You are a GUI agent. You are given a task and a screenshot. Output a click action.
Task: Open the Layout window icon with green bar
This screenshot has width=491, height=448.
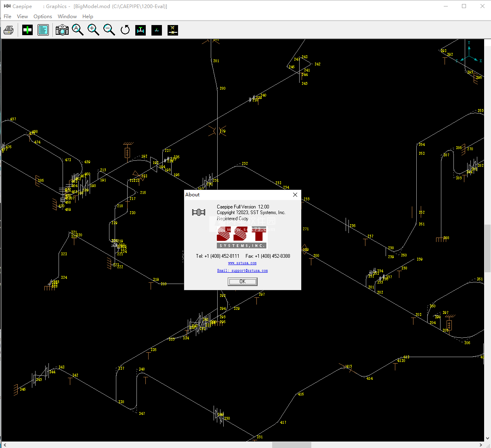(27, 30)
